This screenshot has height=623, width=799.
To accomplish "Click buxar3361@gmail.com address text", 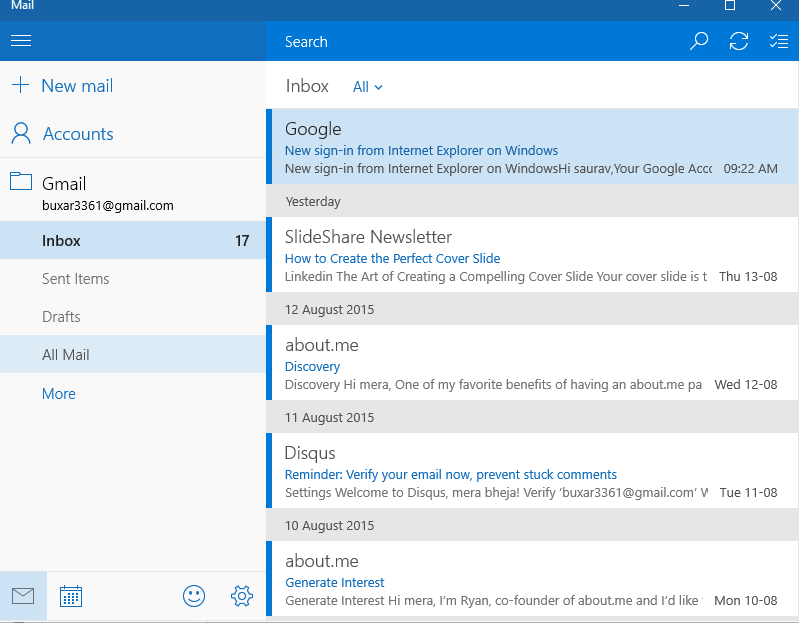I will 108,205.
